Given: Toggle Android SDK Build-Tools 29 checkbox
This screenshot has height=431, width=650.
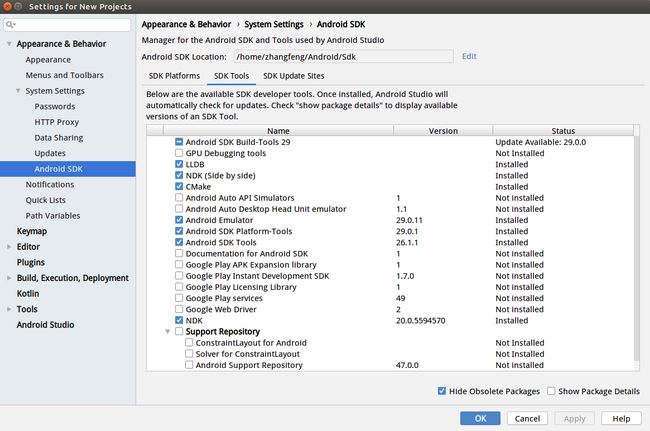Looking at the screenshot, I should click(x=179, y=142).
